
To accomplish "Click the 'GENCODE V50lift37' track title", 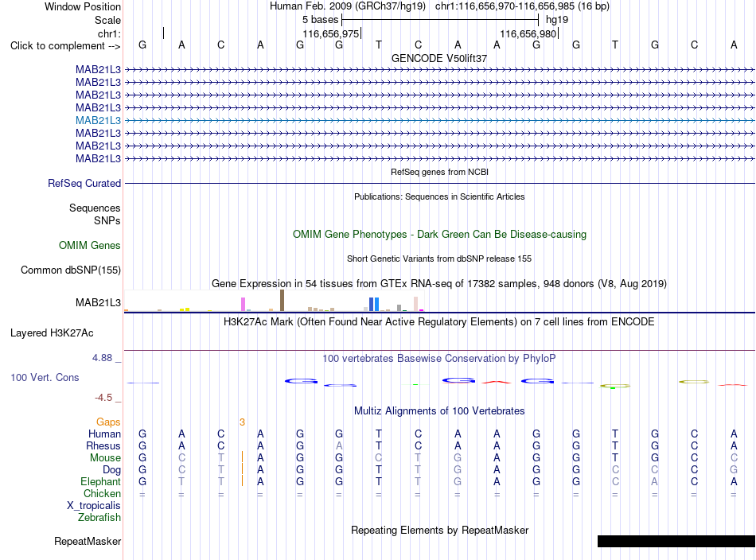I will tap(439, 58).
